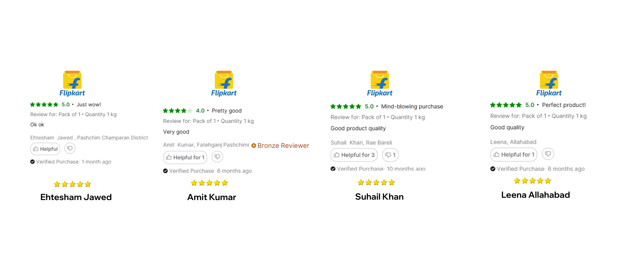
Task: Dislike Amit Kumar's 'Very good' review
Action: tap(217, 157)
